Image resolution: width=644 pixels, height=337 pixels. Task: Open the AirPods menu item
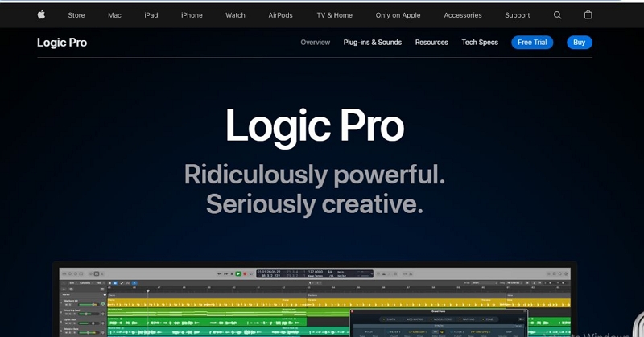280,15
